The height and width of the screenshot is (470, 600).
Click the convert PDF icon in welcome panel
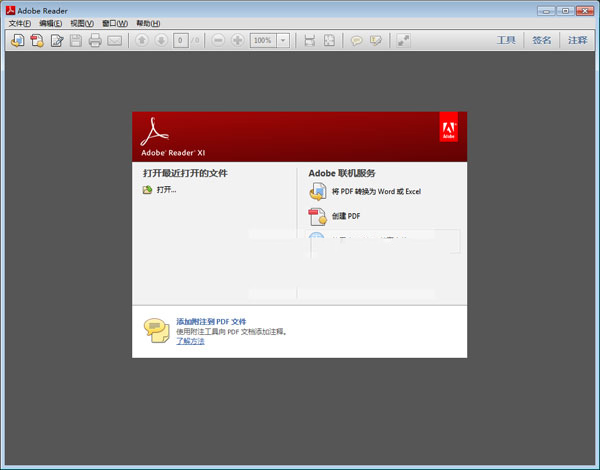pyautogui.click(x=318, y=191)
